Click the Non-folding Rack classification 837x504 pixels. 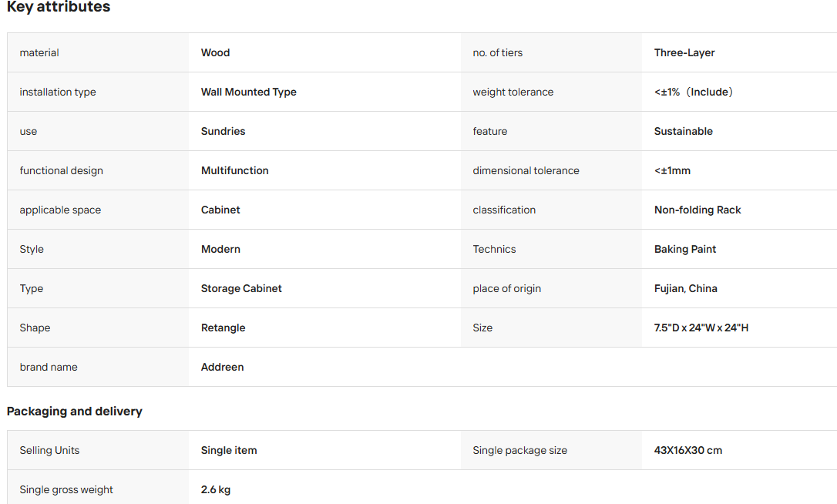(697, 210)
